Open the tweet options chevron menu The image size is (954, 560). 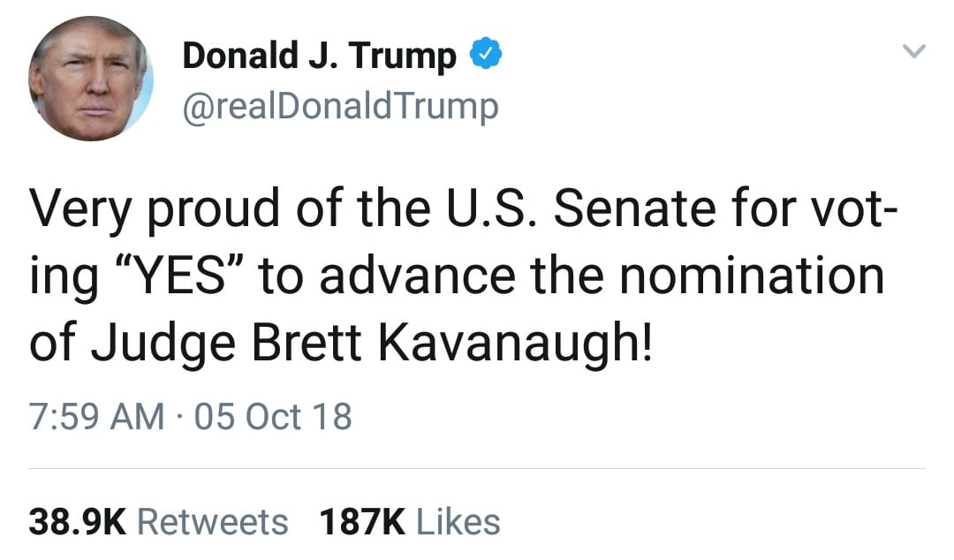point(913,53)
